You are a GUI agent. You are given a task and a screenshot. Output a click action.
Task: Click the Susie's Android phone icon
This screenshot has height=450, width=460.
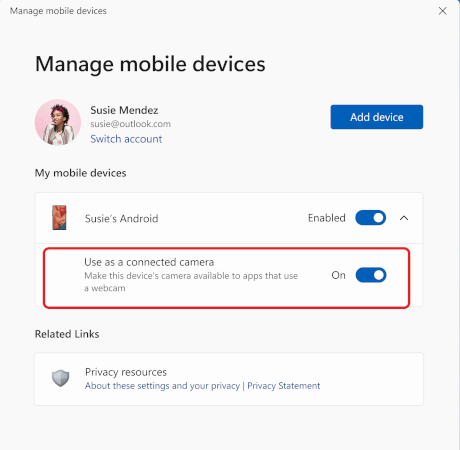[59, 218]
